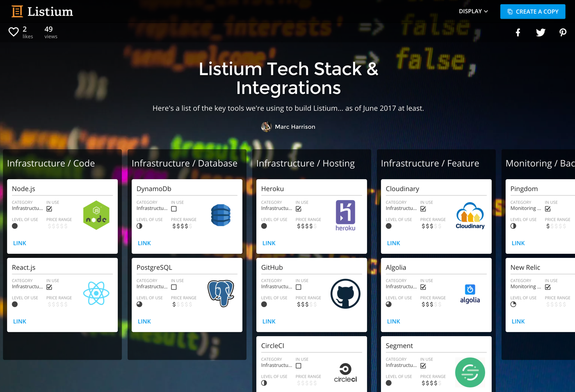
Task: Toggle Pingdom In Use checkbox
Action: pos(548,209)
